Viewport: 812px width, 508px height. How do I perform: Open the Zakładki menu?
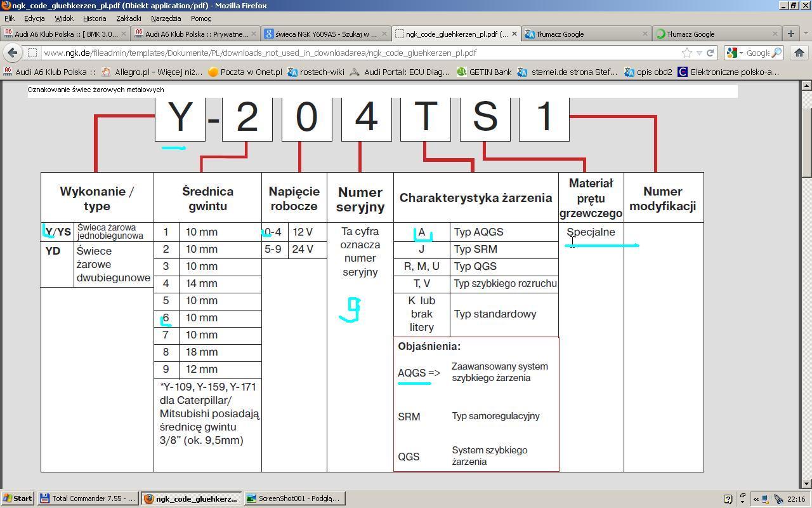coord(129,18)
